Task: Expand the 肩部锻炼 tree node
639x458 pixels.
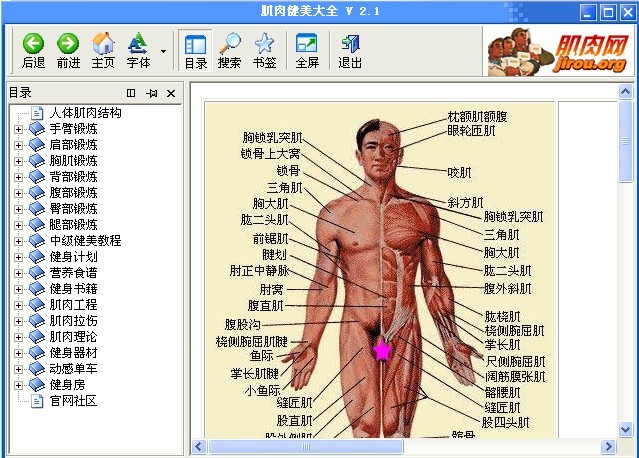Action: click(x=18, y=145)
